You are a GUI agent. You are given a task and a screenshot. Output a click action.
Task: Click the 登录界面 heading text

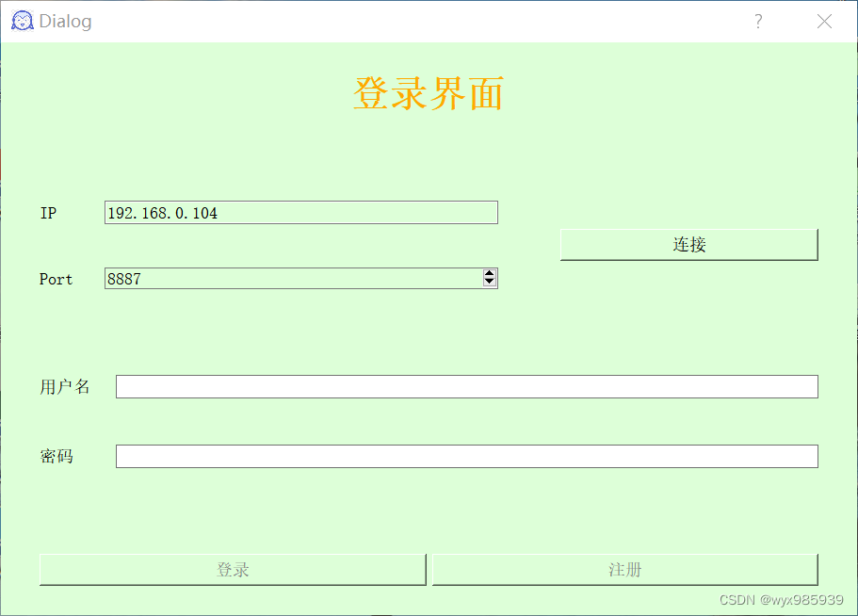[428, 93]
